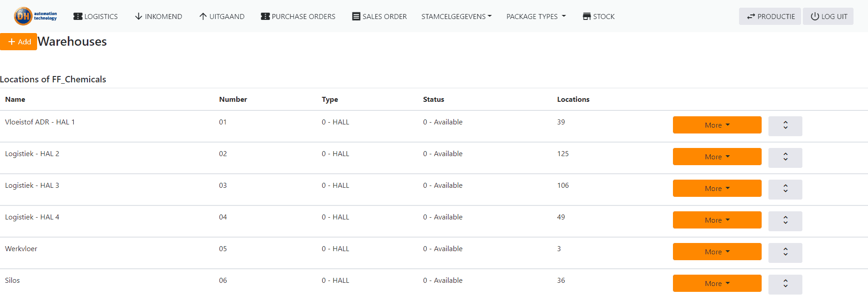Click sort arrows icon for Silos row
The width and height of the screenshot is (868, 300).
pyautogui.click(x=785, y=284)
